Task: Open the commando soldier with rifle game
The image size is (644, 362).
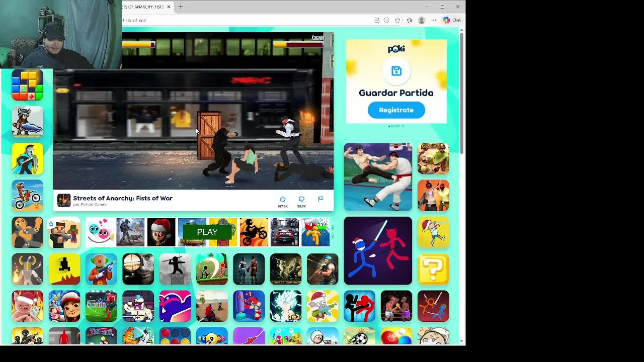Action: coord(323,269)
